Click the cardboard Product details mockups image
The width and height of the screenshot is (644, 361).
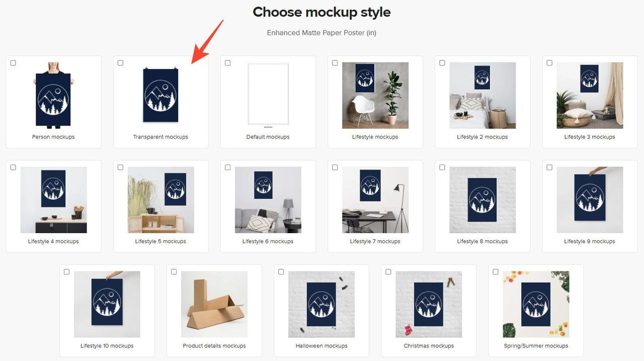coord(214,304)
